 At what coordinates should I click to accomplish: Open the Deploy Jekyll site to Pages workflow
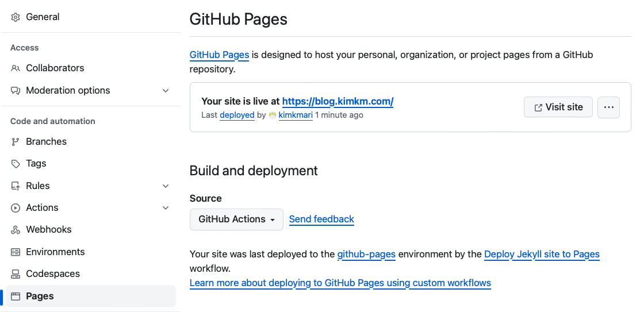(542, 254)
